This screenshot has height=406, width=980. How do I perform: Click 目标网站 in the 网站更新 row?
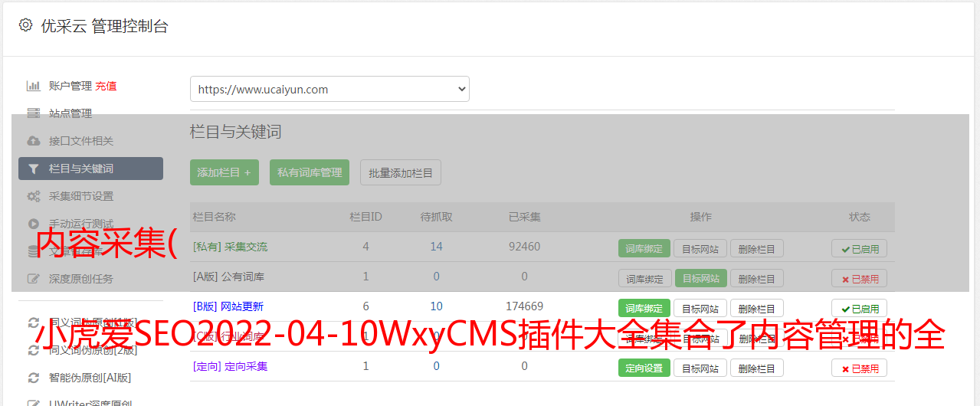tap(700, 308)
